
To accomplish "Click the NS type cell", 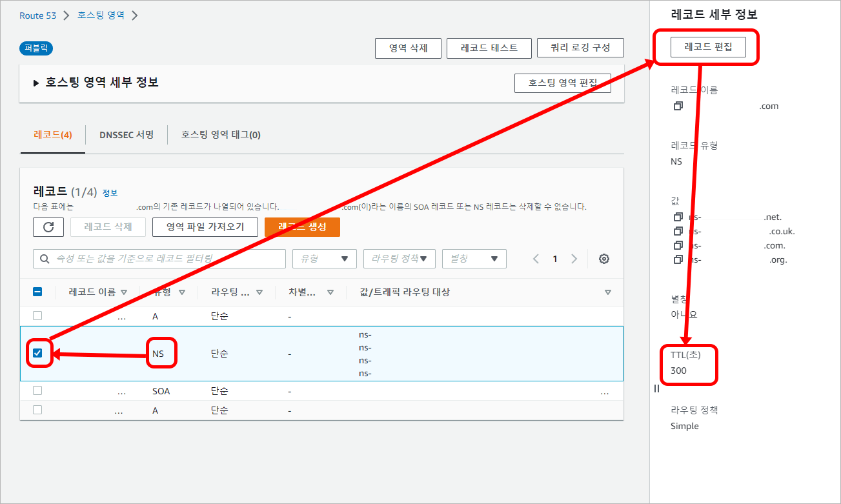I will (x=158, y=354).
